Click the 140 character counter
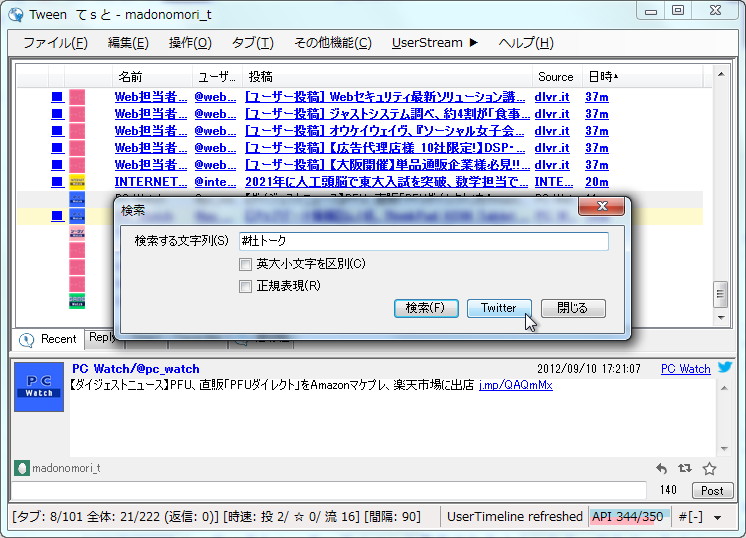The width and height of the screenshot is (746, 538). tap(668, 490)
